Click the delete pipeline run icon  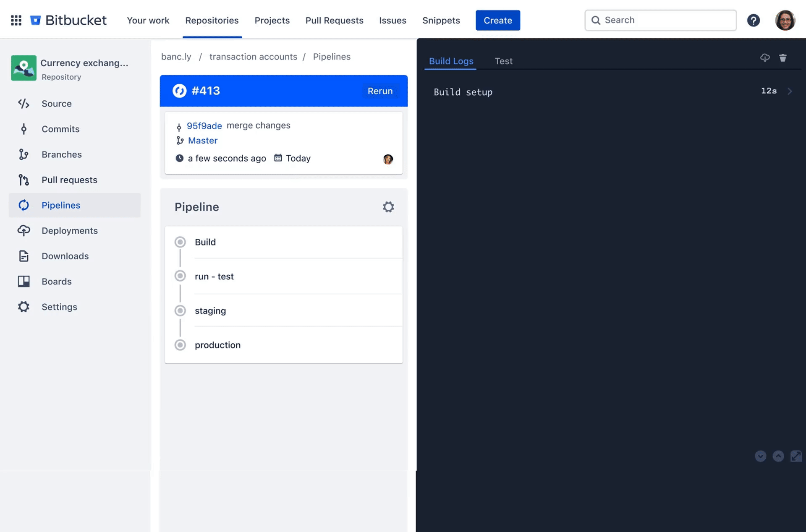click(x=783, y=58)
